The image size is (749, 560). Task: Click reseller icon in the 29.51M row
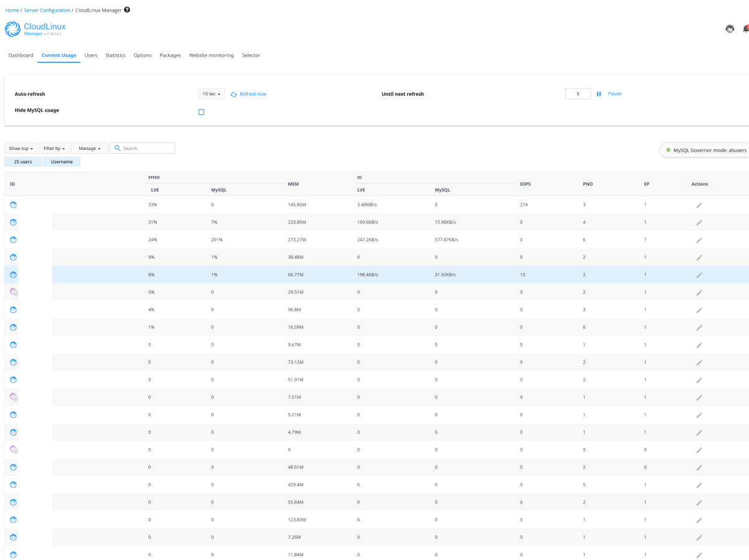point(14,292)
